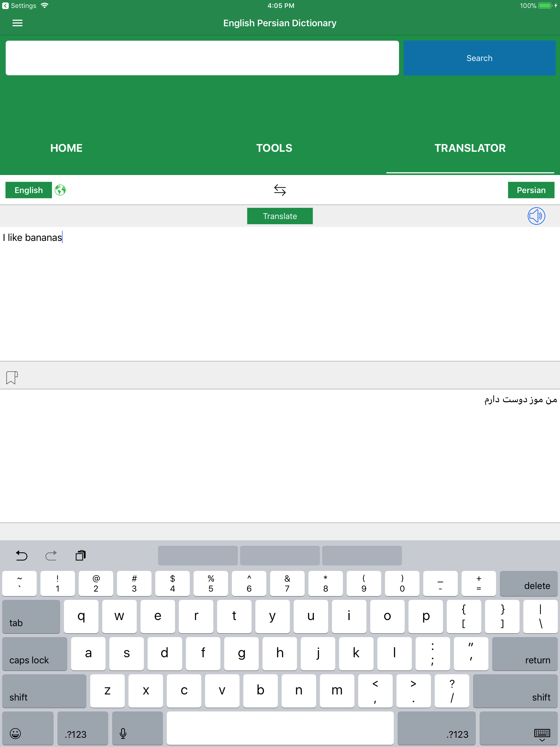Click the green Translate button

(280, 216)
